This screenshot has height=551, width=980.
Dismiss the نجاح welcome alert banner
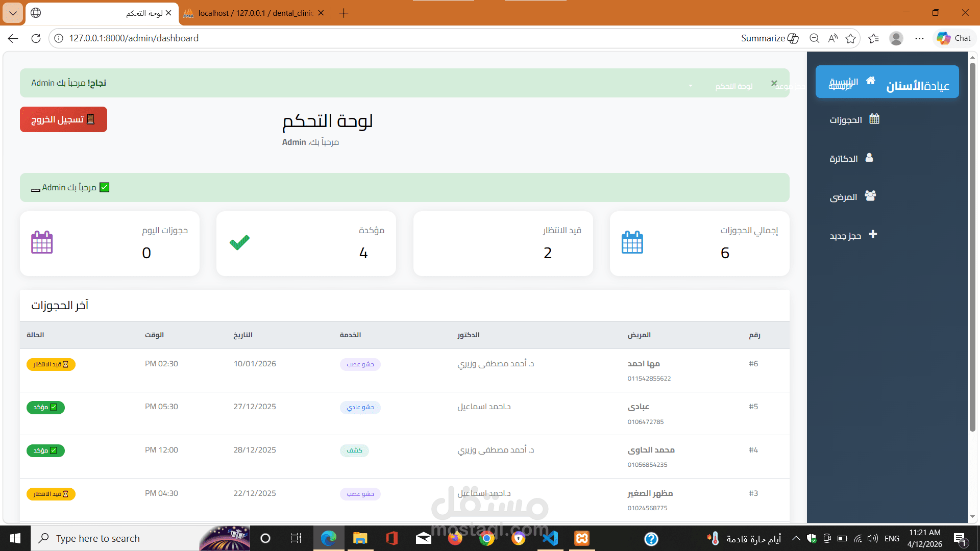pos(774,83)
